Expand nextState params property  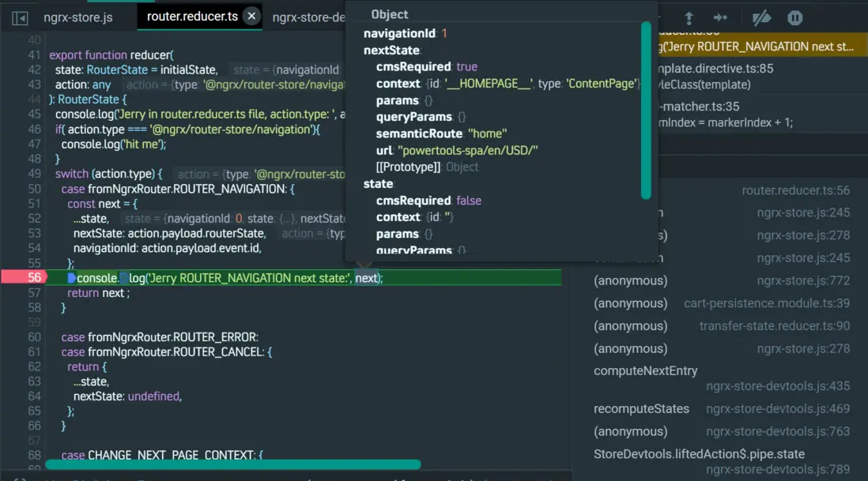coord(398,100)
